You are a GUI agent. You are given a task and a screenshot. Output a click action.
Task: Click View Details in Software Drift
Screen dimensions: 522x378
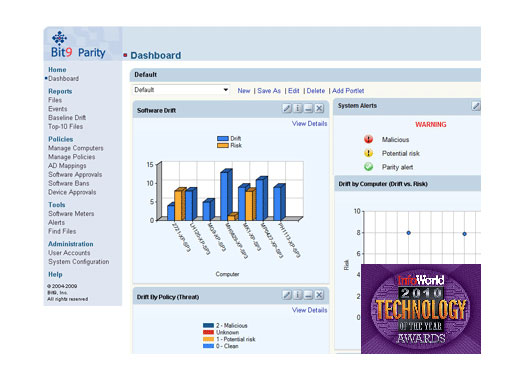[x=309, y=124]
